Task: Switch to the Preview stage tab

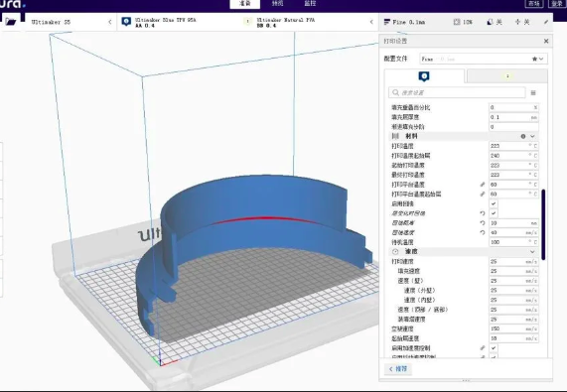Action: 277,3
